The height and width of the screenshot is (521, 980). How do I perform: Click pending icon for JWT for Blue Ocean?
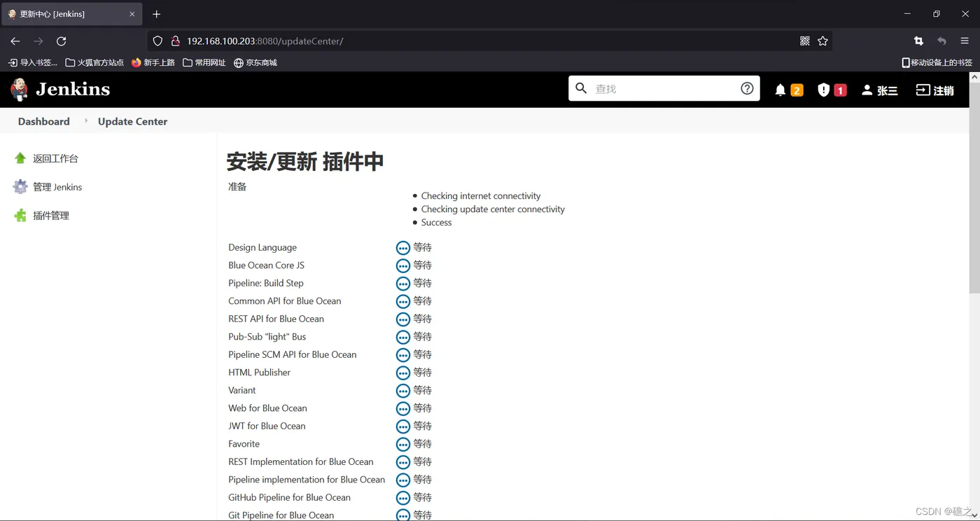point(403,426)
